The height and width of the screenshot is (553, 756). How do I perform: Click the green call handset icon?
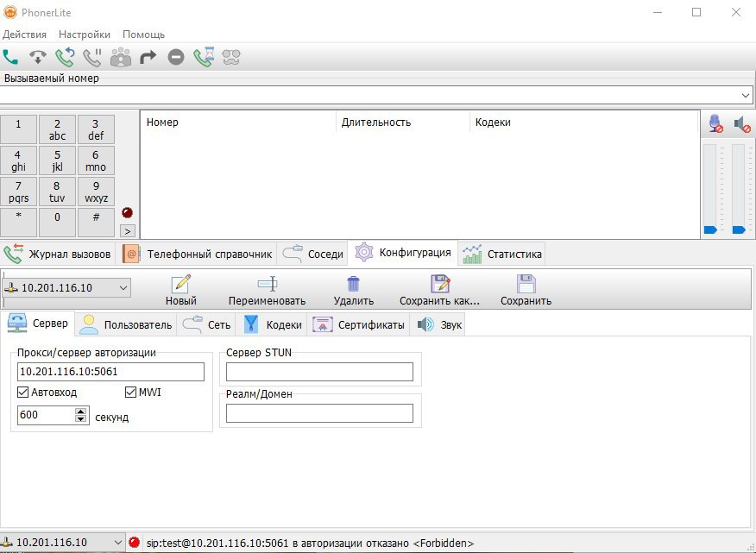(10, 58)
